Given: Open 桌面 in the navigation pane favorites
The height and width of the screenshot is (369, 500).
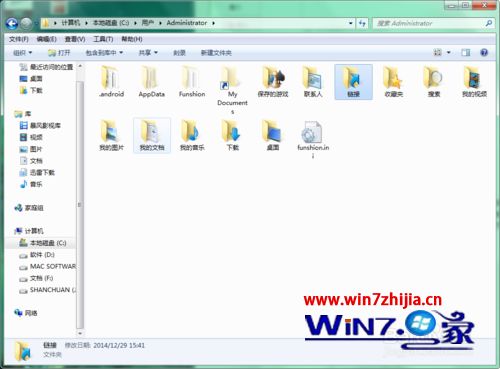Looking at the screenshot, I should (31, 79).
